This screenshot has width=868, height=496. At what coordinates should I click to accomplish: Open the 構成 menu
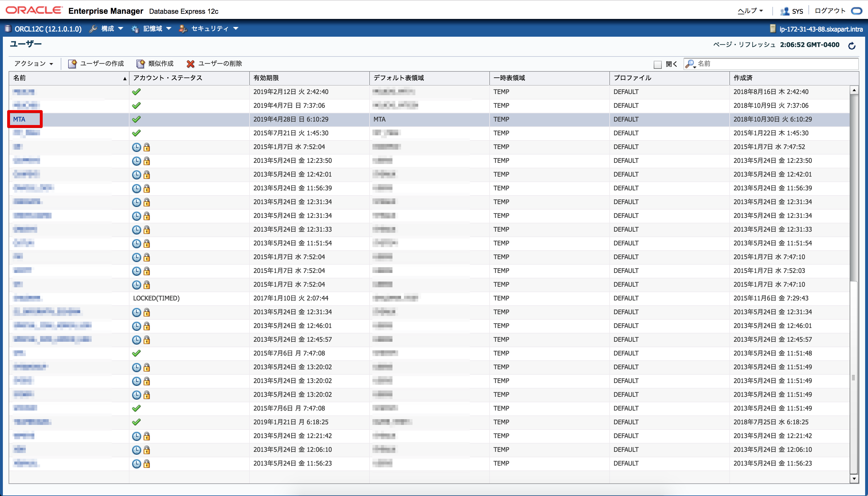[x=107, y=29]
